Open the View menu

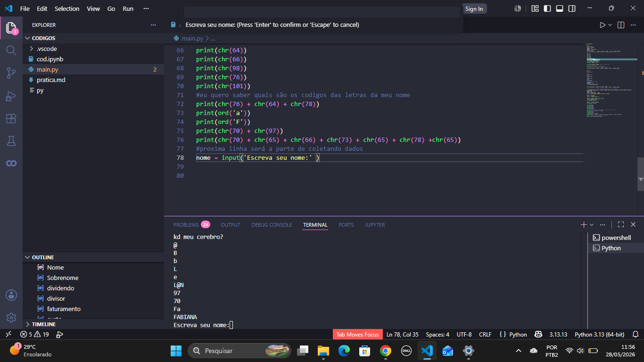93,8
